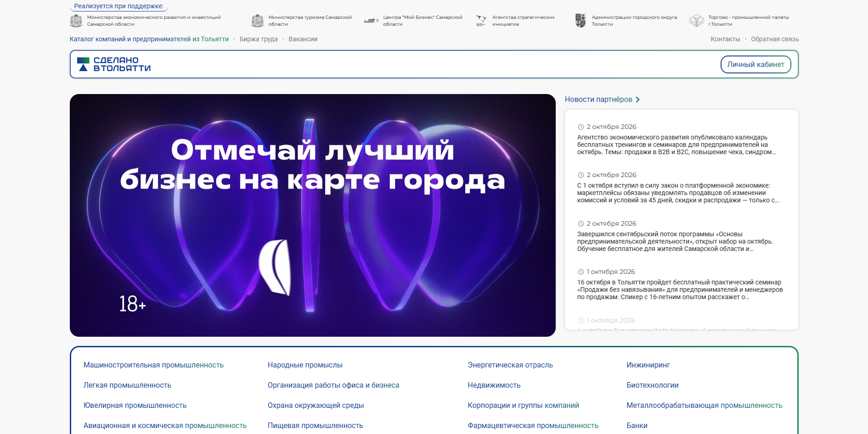Select Легкая промышленность category

click(127, 385)
